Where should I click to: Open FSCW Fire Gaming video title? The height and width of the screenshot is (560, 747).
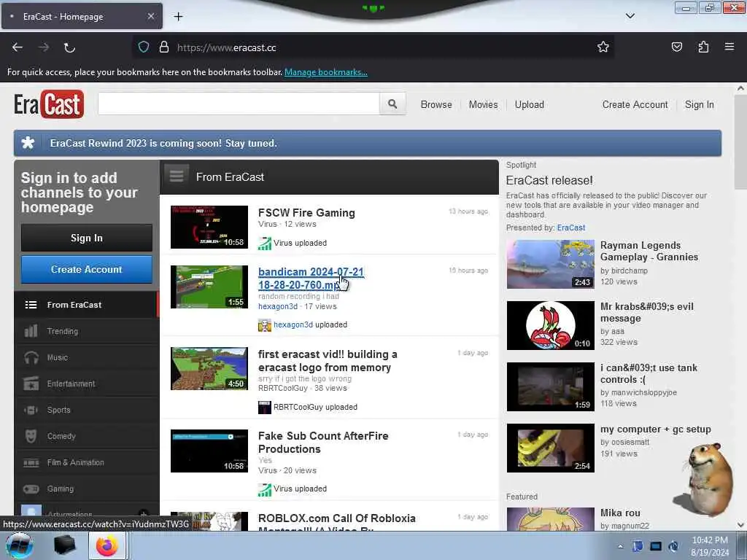tap(306, 213)
